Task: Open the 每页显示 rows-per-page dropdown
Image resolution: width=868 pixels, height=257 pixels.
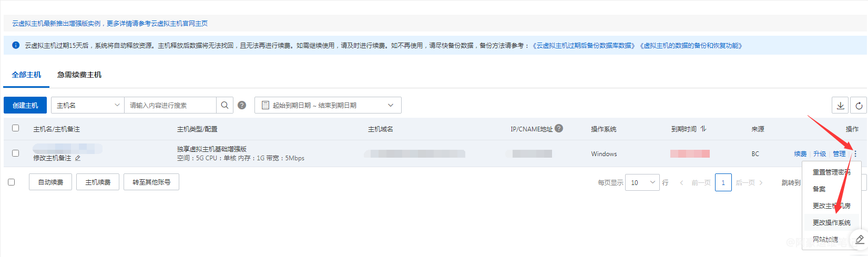Action: (642, 182)
